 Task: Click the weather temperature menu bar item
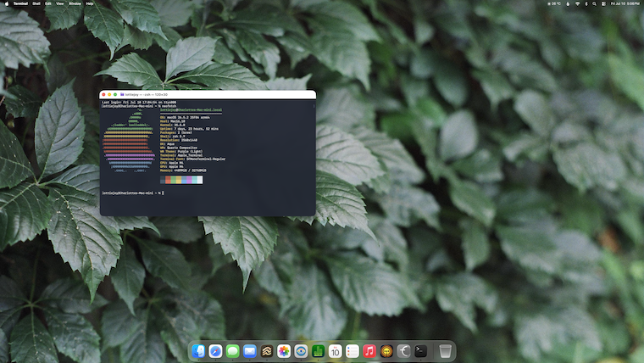(x=554, y=3)
